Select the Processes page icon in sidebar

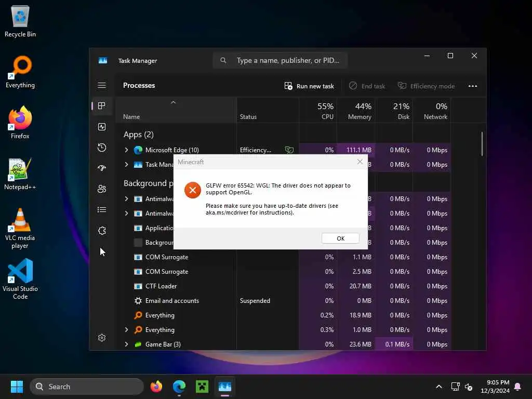(102, 106)
